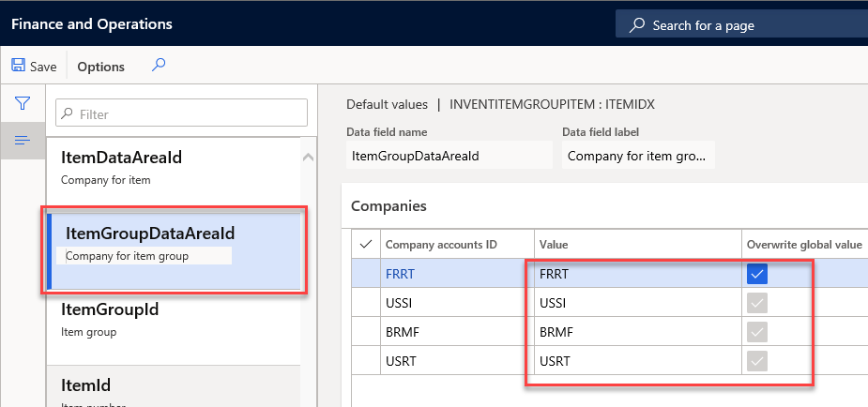This screenshot has height=407, width=868.
Task: Click the Filter field in the list pane
Action: 181,113
